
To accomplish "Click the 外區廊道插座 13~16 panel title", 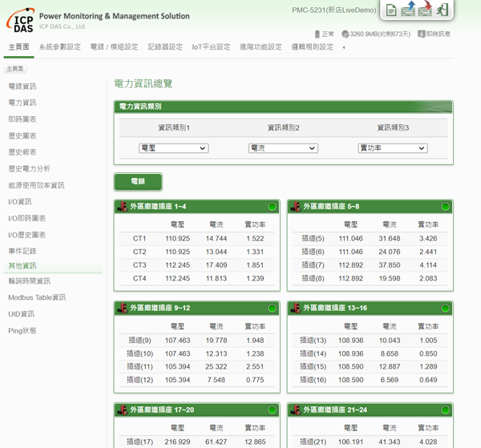I will click(x=335, y=309).
